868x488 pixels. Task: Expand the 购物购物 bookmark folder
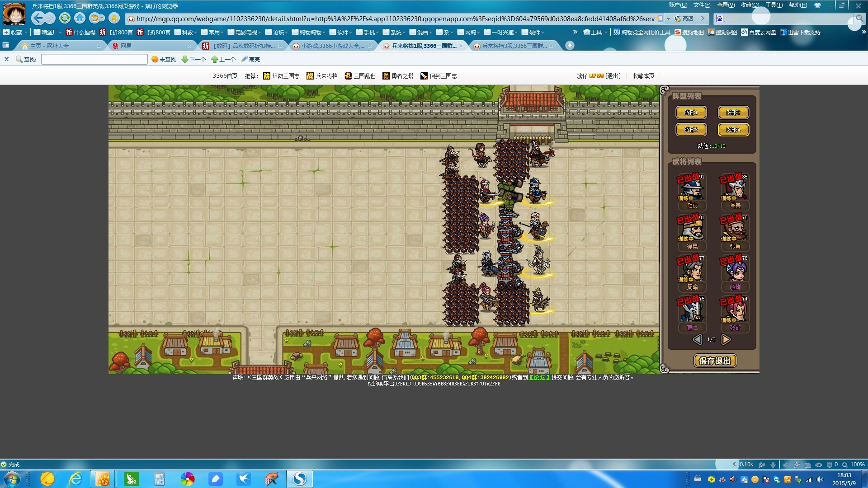(309, 32)
